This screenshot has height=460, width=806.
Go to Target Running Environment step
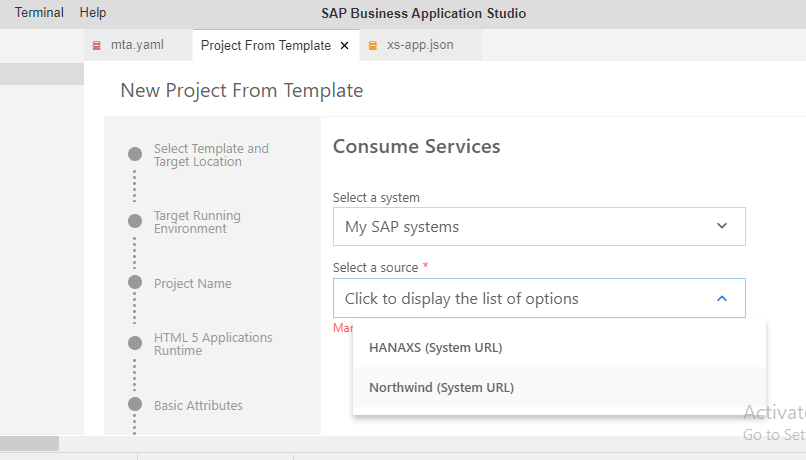[197, 222]
